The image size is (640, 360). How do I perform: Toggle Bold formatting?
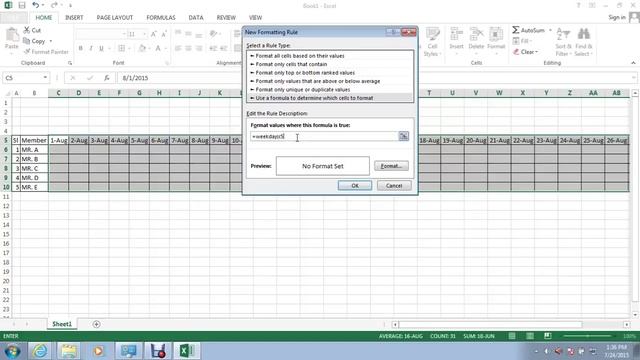[x=80, y=48]
